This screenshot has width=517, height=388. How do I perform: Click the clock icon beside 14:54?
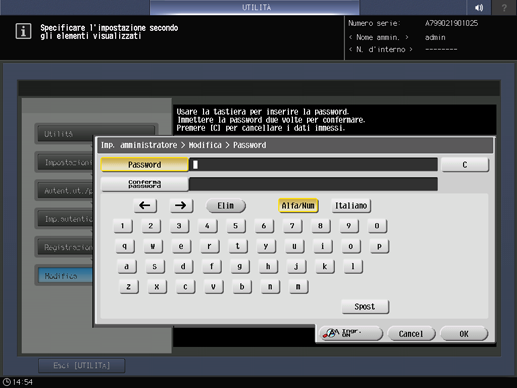[6, 382]
